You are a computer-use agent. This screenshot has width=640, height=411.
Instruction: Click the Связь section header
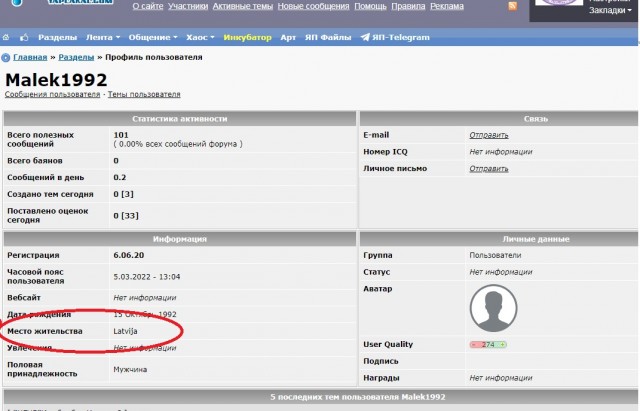click(x=536, y=119)
